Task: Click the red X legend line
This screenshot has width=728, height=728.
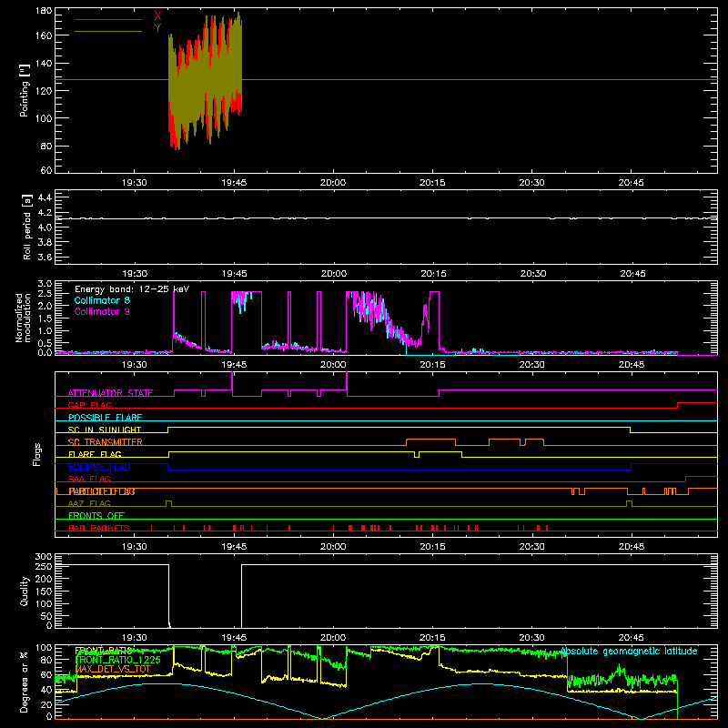Action: click(108, 19)
